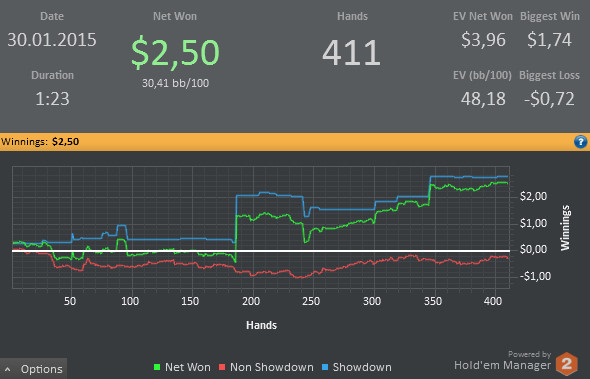590x379 pixels.
Task: Select the 411 Hands total
Action: 352,53
